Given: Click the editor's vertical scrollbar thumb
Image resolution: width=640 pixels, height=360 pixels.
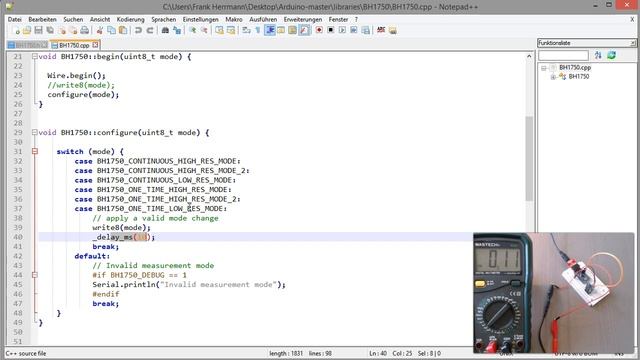Looking at the screenshot, I should coord(529,158).
